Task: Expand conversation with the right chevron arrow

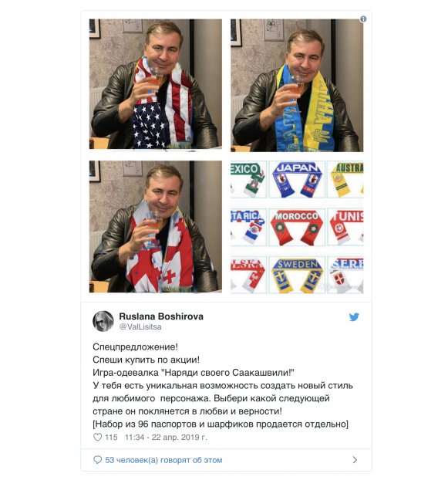Action: (x=355, y=460)
